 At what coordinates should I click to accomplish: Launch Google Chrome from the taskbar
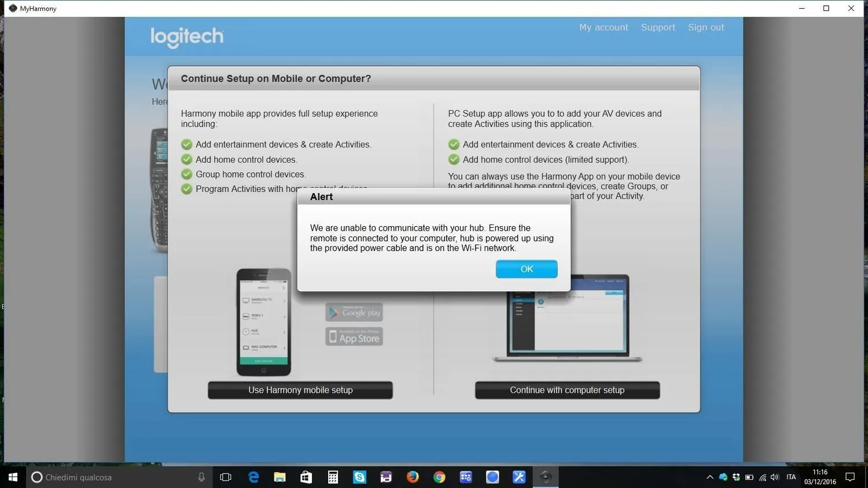coord(439,477)
